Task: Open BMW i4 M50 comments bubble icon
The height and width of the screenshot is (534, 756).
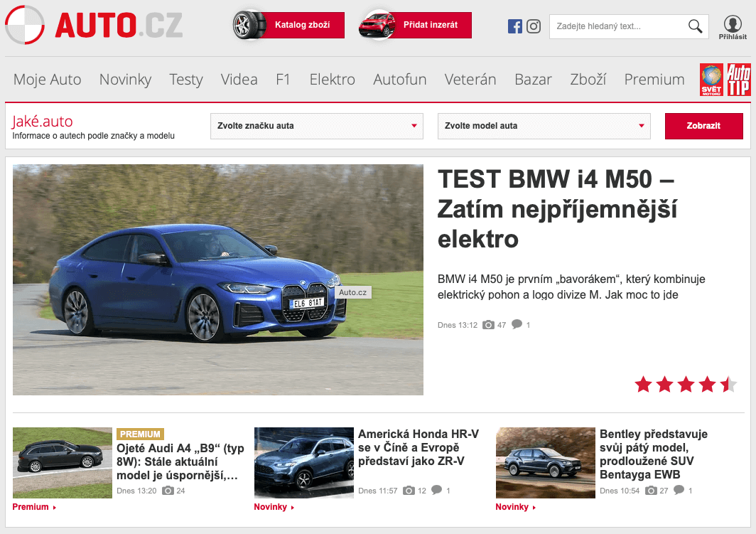Action: (x=517, y=324)
